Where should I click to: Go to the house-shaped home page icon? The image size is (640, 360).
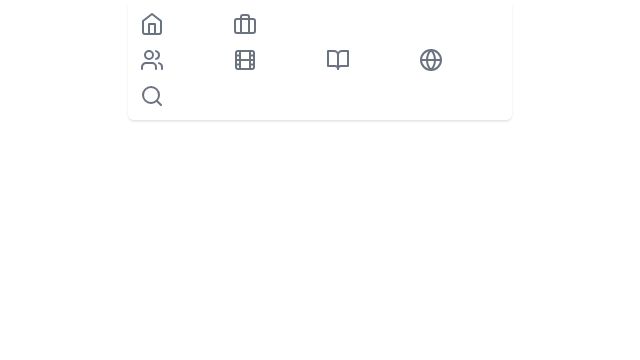click(152, 24)
